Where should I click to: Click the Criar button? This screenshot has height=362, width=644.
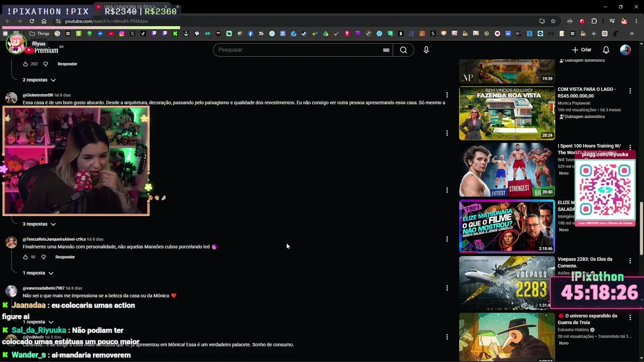[x=582, y=50]
